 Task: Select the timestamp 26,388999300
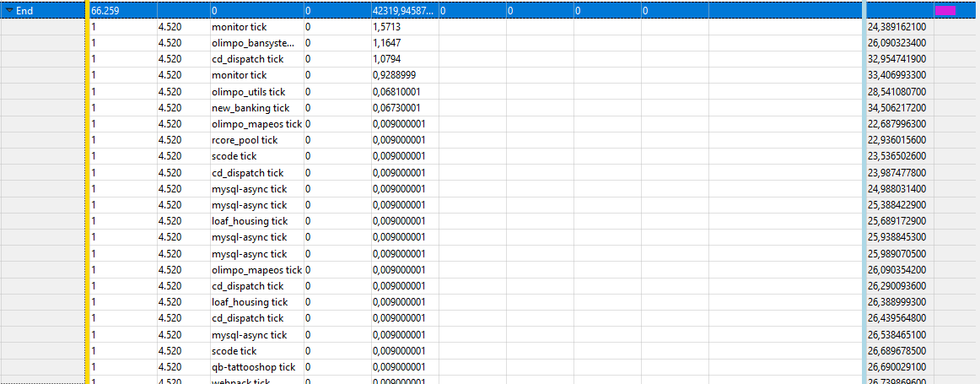897,302
